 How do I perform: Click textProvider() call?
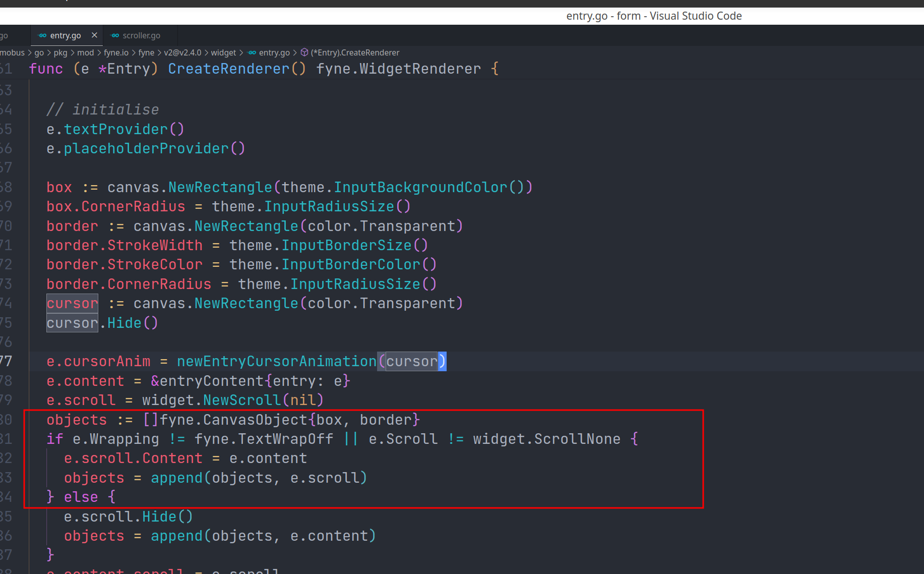124,129
